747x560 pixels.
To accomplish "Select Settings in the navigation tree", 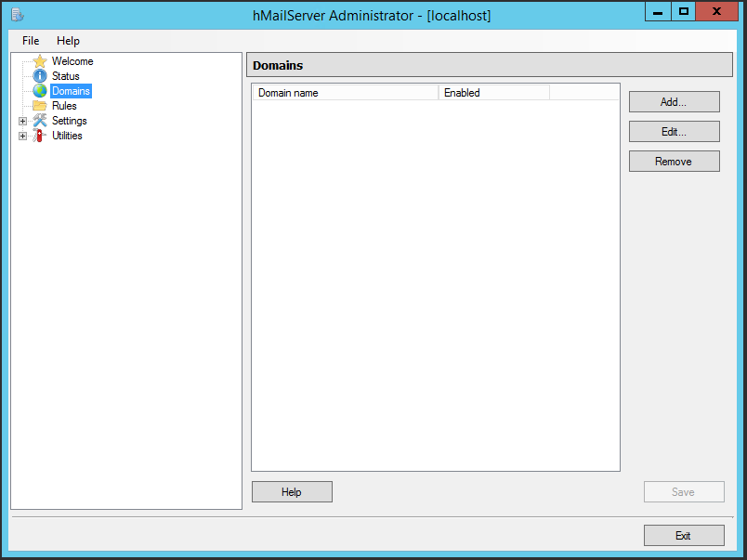I will [70, 121].
